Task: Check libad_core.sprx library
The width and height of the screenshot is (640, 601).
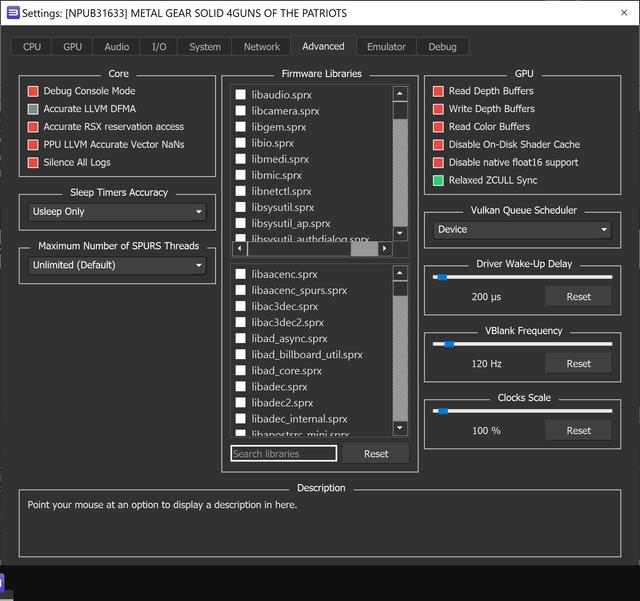Action: click(240, 370)
